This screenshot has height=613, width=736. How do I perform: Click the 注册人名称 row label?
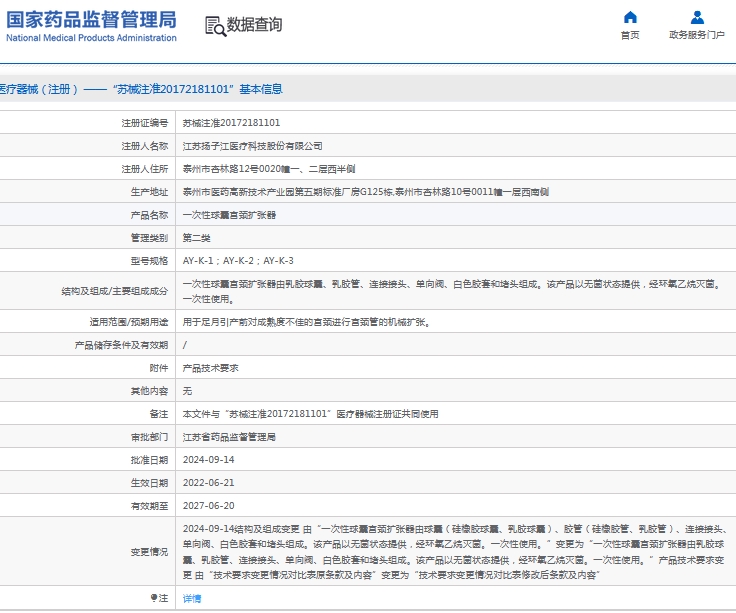145,146
